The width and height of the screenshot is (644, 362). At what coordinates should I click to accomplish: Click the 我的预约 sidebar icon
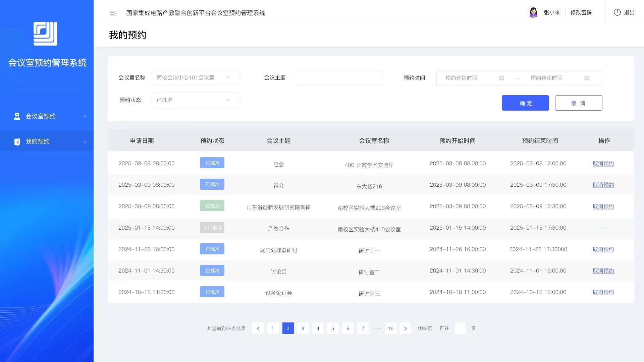(17, 142)
